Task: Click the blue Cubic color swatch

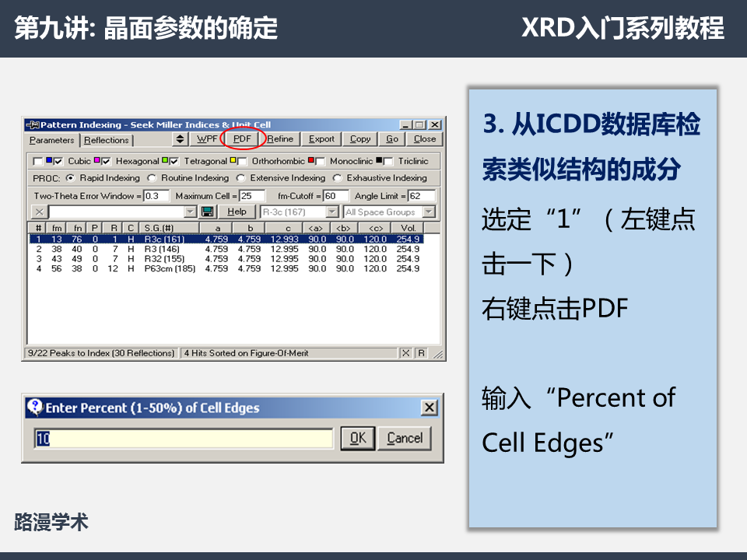Action: point(49,160)
